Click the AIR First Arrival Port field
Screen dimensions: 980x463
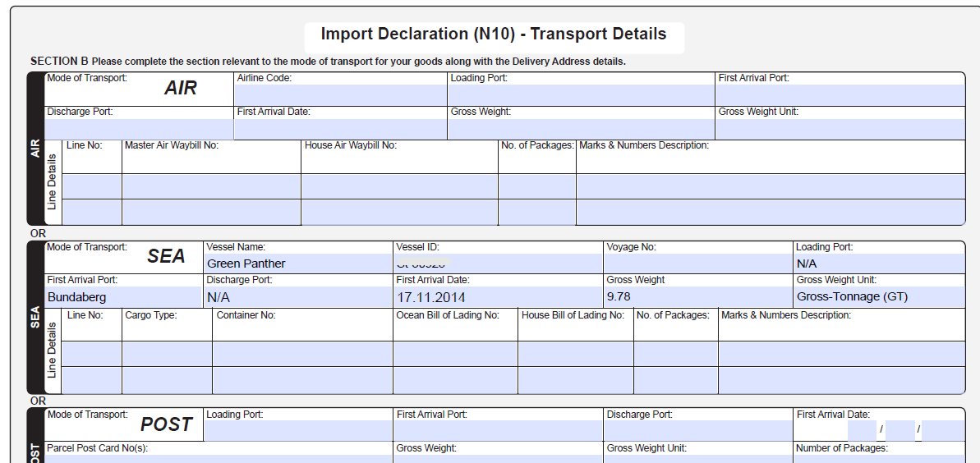click(x=840, y=95)
